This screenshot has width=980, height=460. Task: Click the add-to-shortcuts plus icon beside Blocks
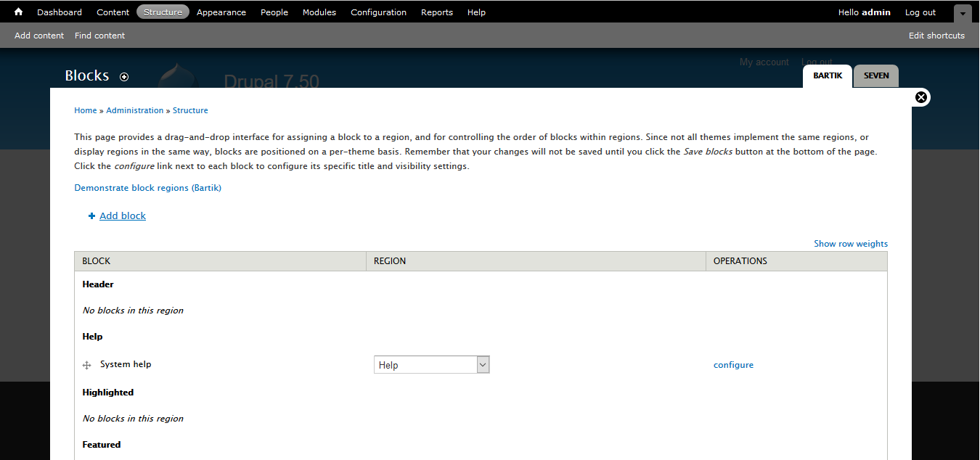pos(124,77)
